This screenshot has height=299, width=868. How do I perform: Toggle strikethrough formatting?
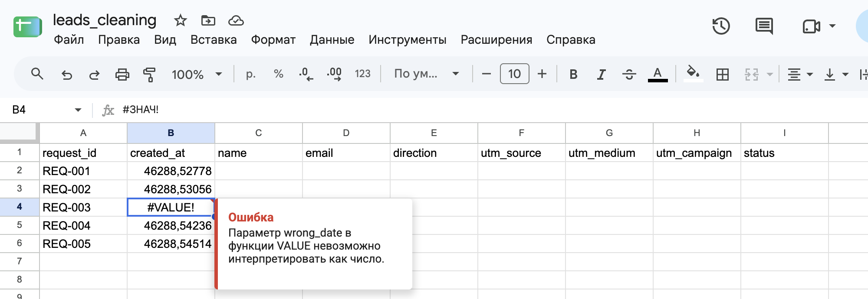point(629,75)
